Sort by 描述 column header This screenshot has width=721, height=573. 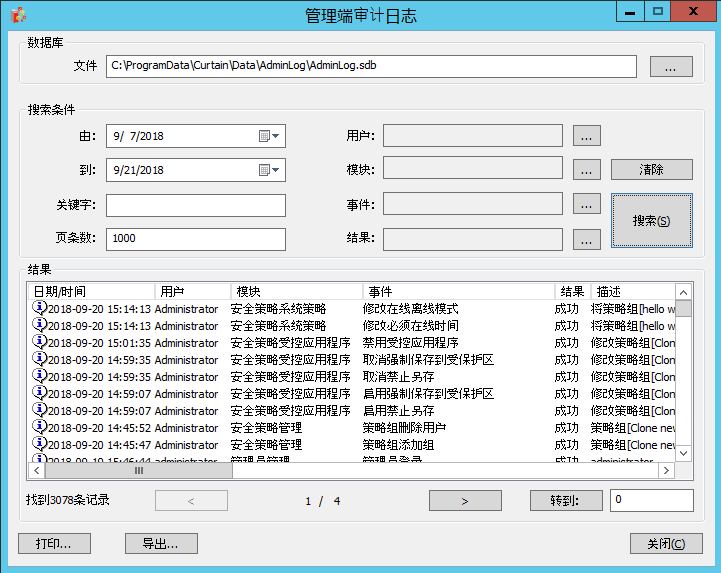[633, 292]
